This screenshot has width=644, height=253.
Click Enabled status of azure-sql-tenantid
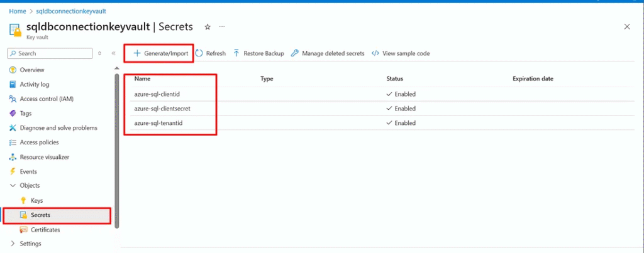click(401, 123)
